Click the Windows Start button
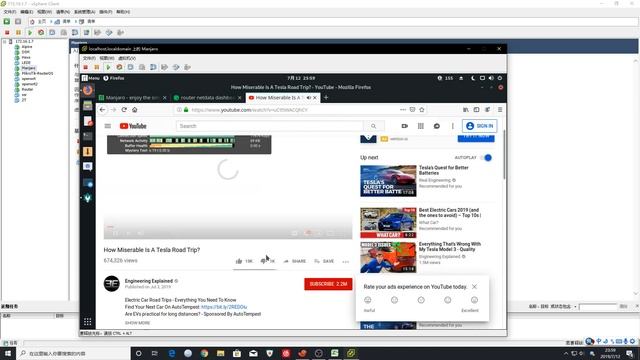 pyautogui.click(x=8, y=353)
